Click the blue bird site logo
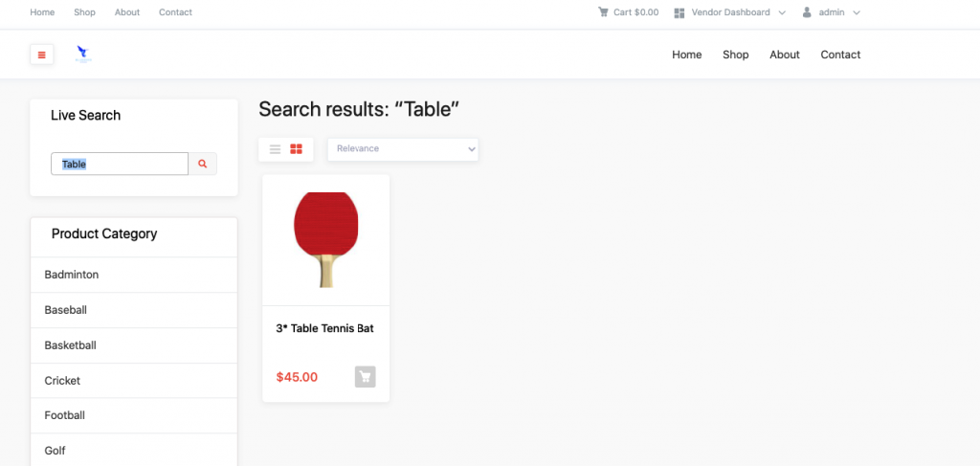The width and height of the screenshot is (980, 466). click(x=82, y=54)
